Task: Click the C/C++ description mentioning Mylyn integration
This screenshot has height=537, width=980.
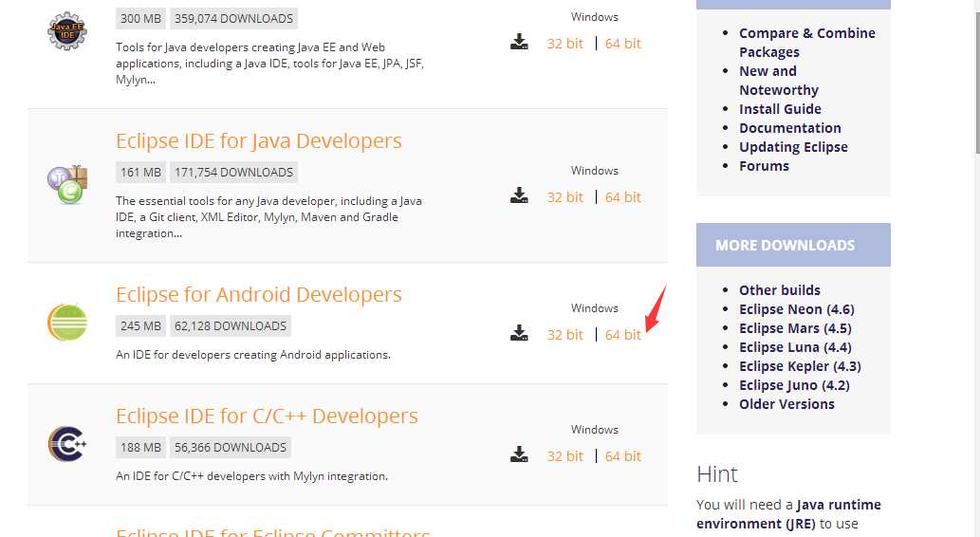Action: (x=251, y=475)
